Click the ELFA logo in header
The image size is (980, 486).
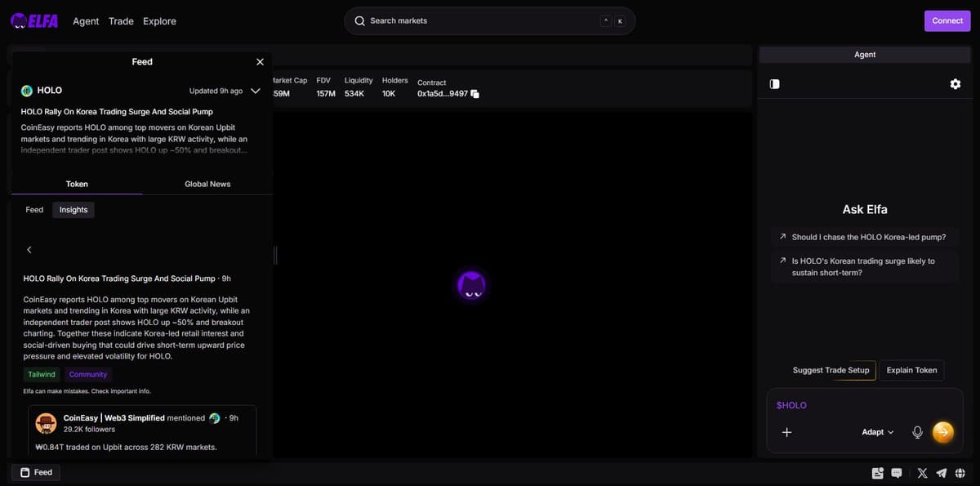pyautogui.click(x=34, y=21)
